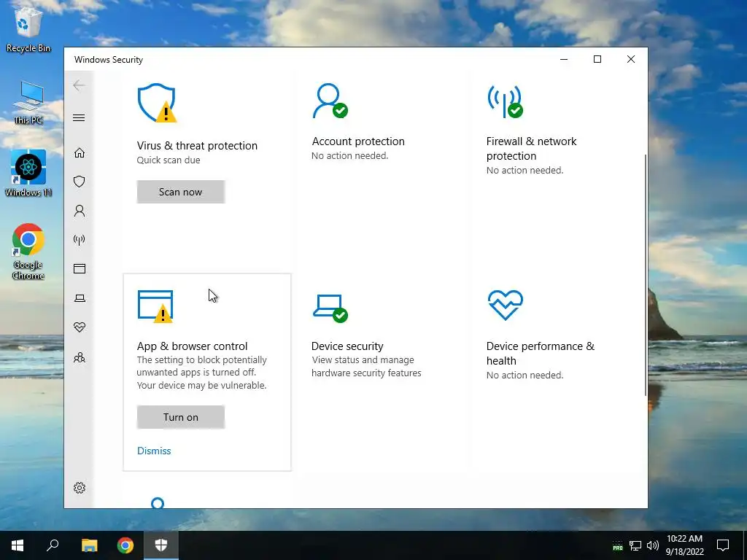Select the Google Chrome desktop shortcut
The height and width of the screenshot is (560, 747).
click(28, 251)
